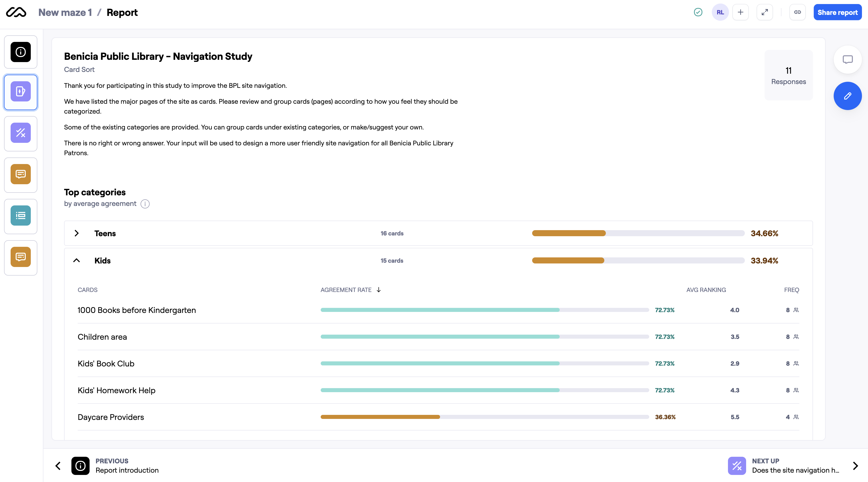Viewport: 868px width, 482px height.
Task: Click the blue pencil edit button
Action: coord(848,96)
